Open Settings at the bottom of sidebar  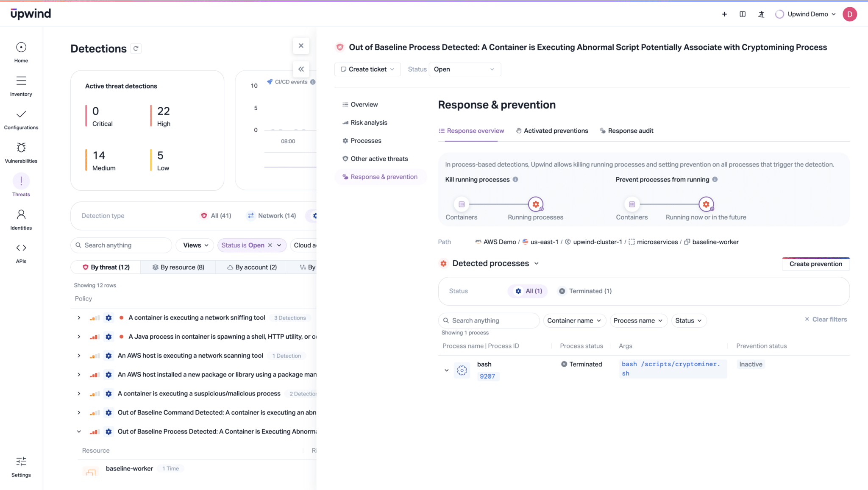point(21,465)
